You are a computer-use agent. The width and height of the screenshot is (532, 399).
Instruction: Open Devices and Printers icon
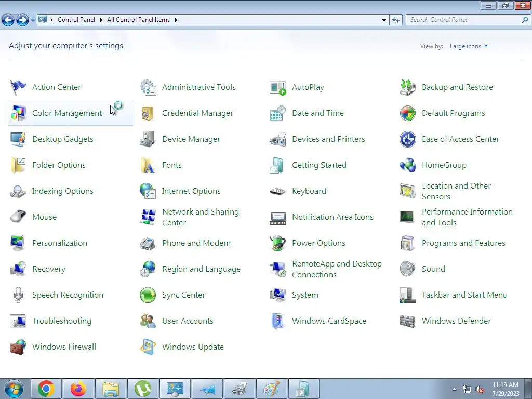(x=278, y=139)
